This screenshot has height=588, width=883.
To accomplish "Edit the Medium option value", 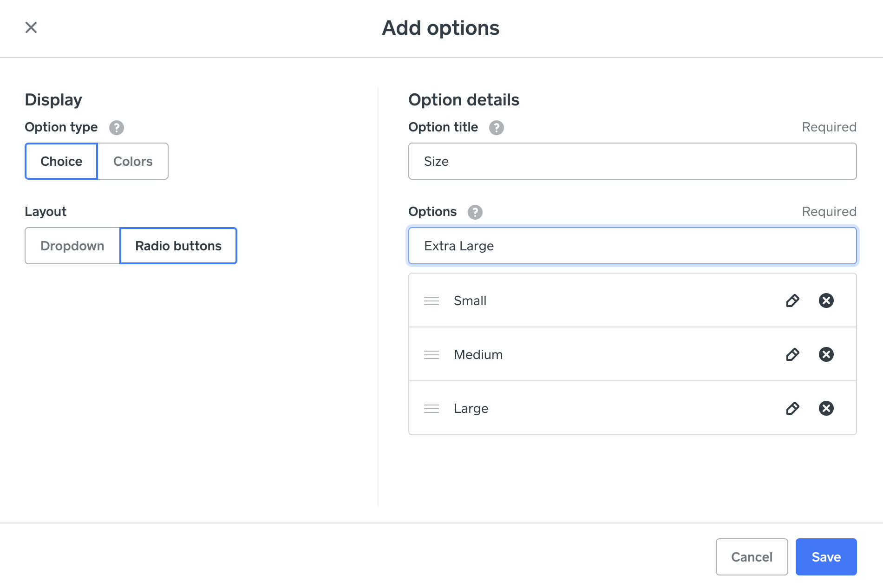I will (x=793, y=354).
